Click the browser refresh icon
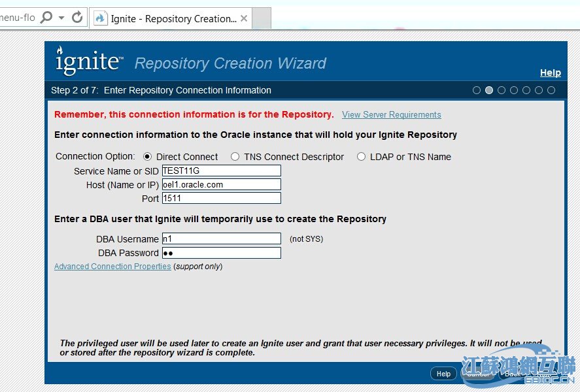Screen dimensions: 580x392 77,17
